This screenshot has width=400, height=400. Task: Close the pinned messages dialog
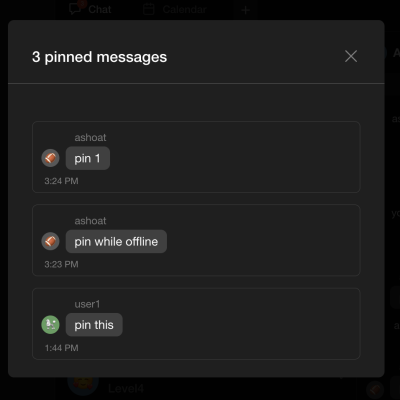tap(351, 56)
